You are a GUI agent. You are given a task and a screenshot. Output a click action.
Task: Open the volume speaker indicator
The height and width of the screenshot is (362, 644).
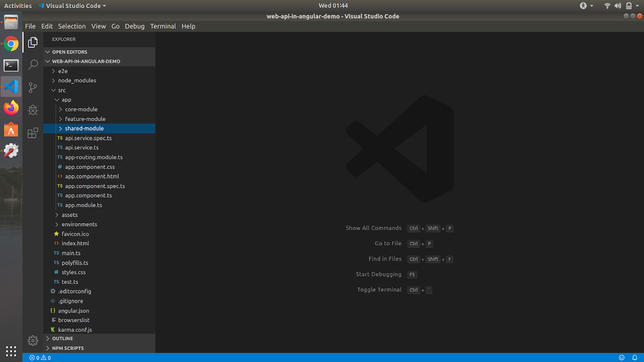click(618, 6)
